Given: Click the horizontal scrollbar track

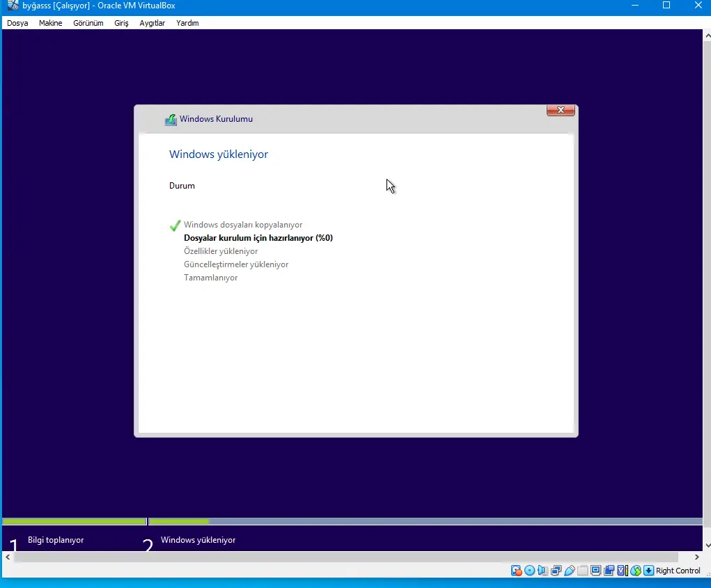Looking at the screenshot, I should (345, 557).
